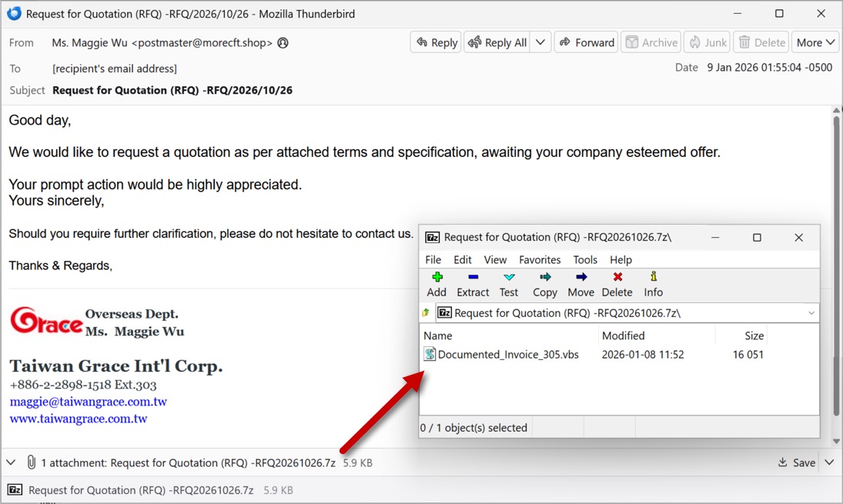This screenshot has height=504, width=843.
Task: Open dropdown next to attachment Save
Action: (x=829, y=463)
